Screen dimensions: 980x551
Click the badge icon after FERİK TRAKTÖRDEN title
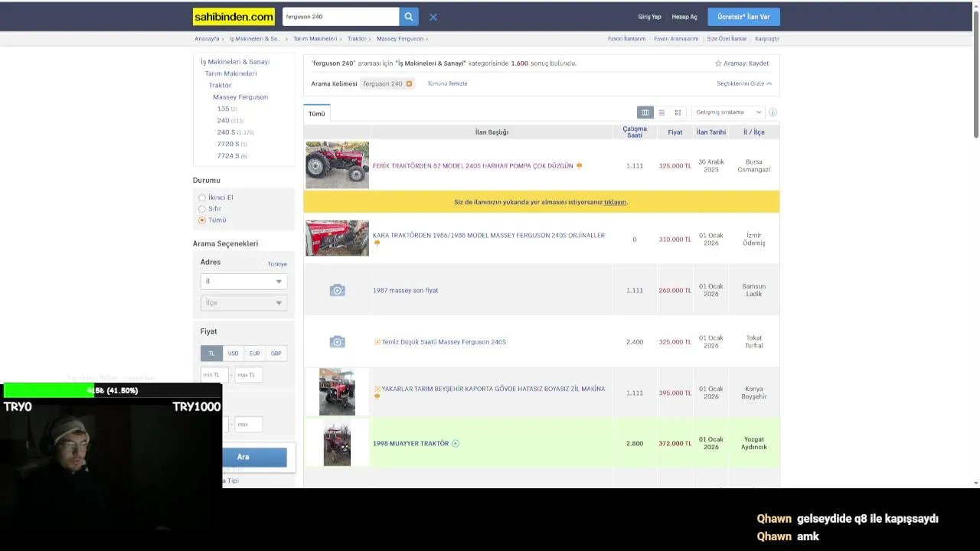(x=579, y=166)
